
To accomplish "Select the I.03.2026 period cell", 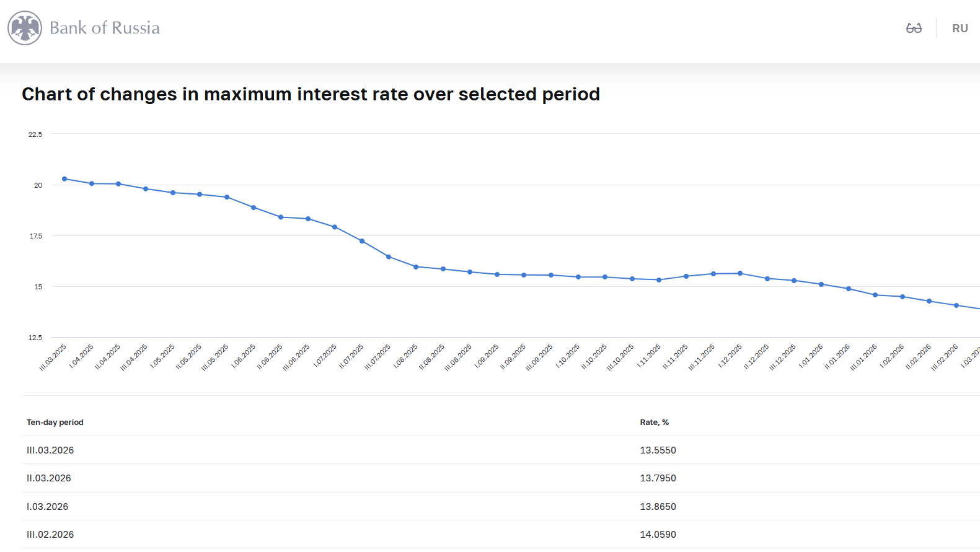I will coord(48,507).
